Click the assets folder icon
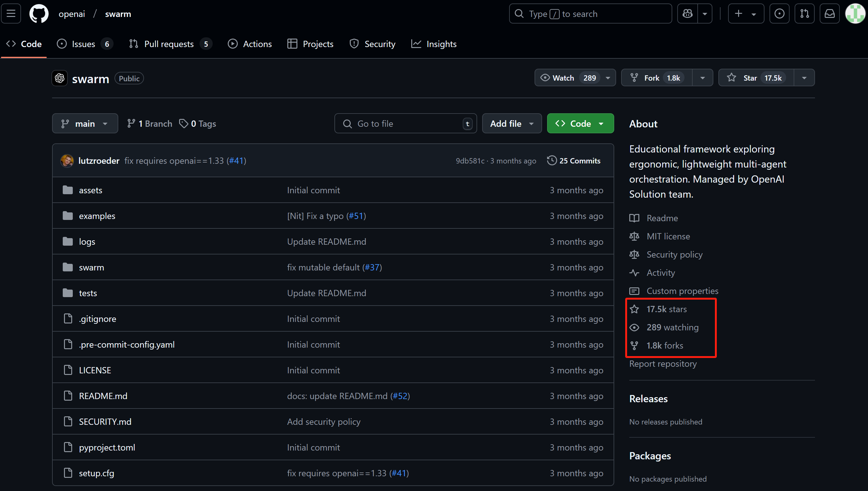Image resolution: width=868 pixels, height=491 pixels. [68, 190]
